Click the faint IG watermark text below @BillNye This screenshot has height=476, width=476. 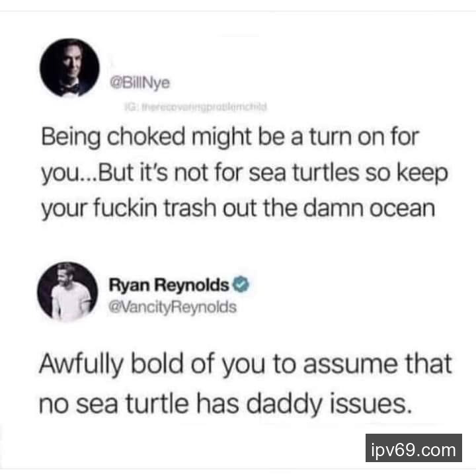point(196,107)
